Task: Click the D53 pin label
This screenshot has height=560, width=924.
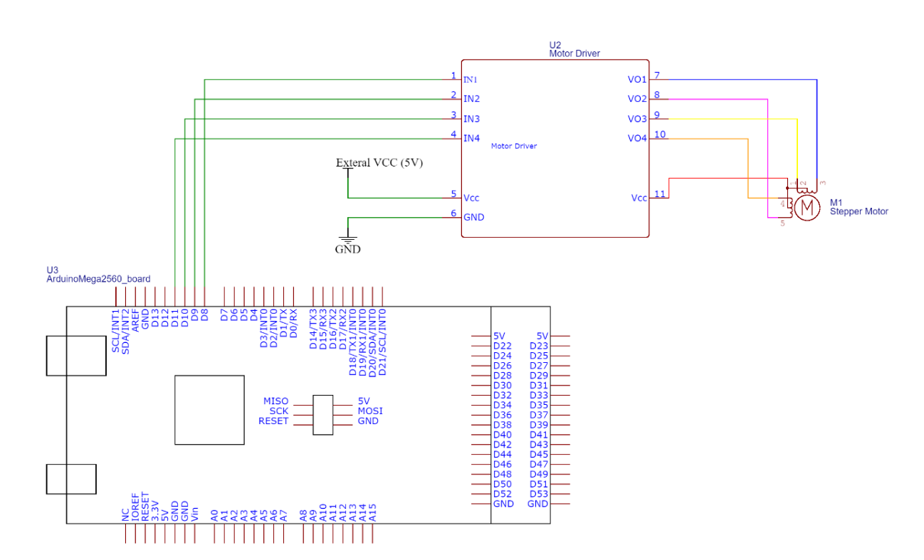Action: pyautogui.click(x=539, y=494)
